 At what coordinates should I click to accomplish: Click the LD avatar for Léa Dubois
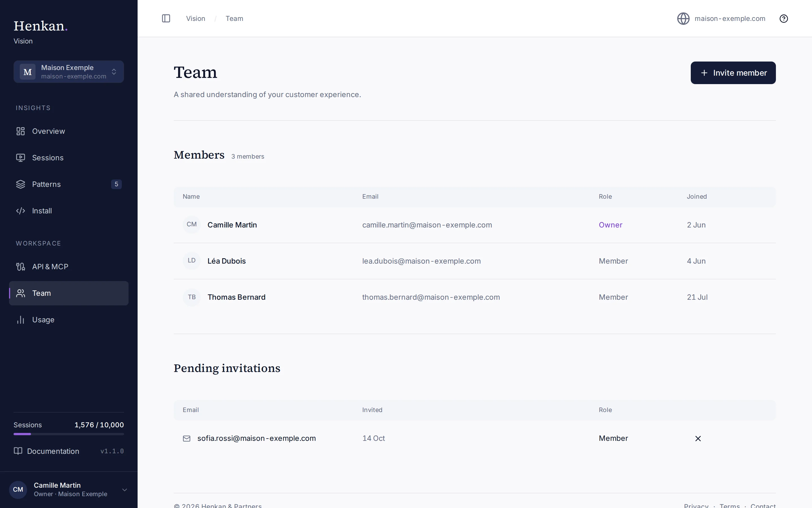[192, 261]
